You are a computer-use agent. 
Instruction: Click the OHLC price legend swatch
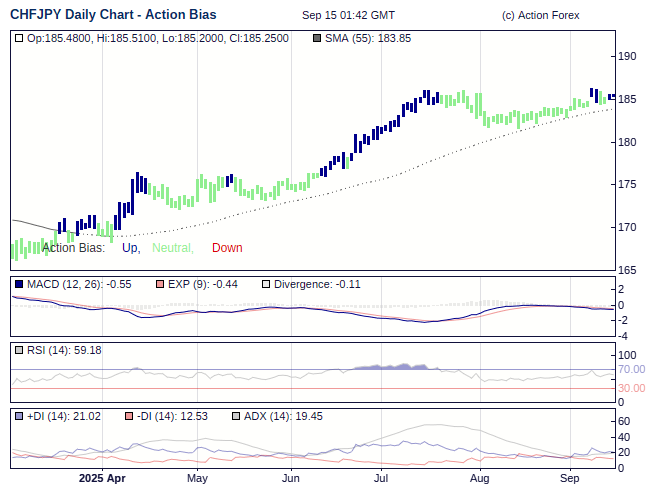pos(19,38)
